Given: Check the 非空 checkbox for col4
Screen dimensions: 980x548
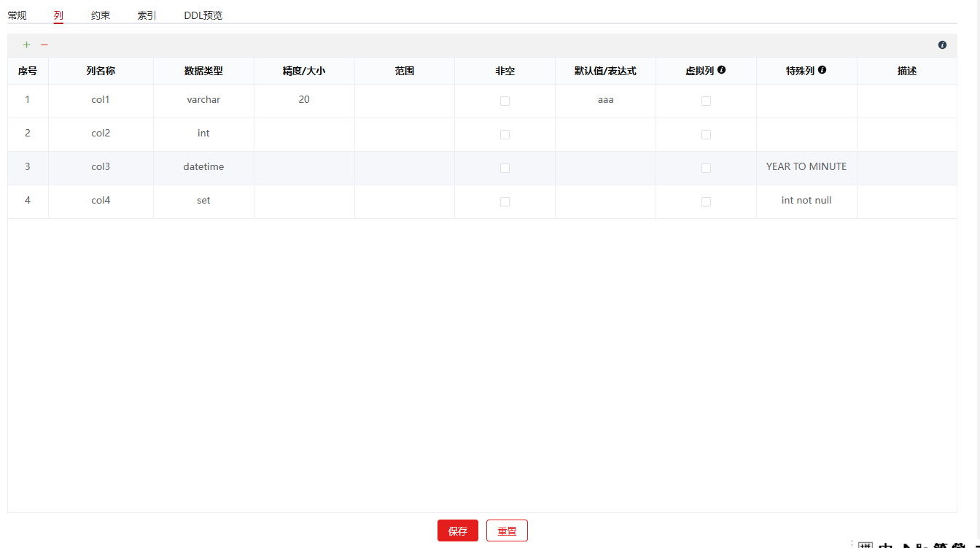Looking at the screenshot, I should pos(505,201).
